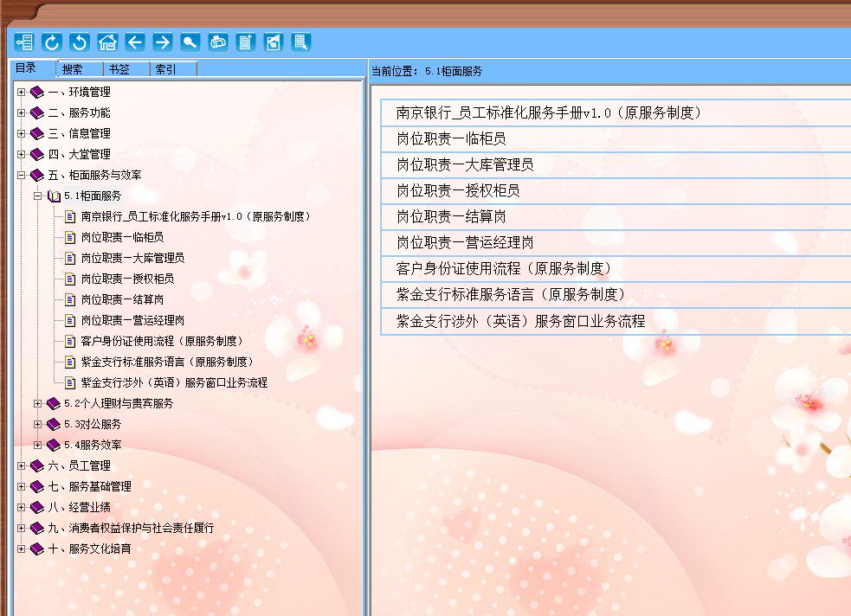Navigate forward with the right arrow icon

[163, 42]
